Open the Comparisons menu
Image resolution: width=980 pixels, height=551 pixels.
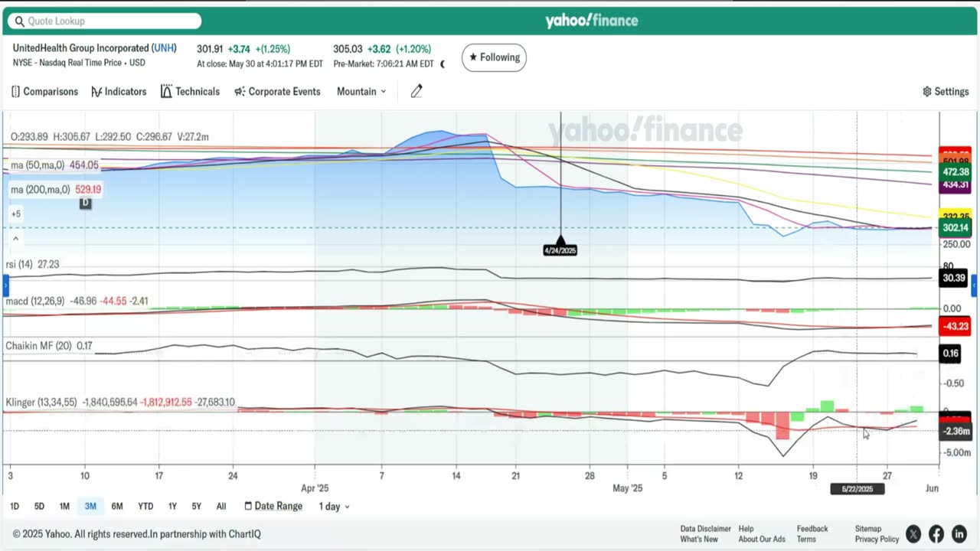(44, 91)
